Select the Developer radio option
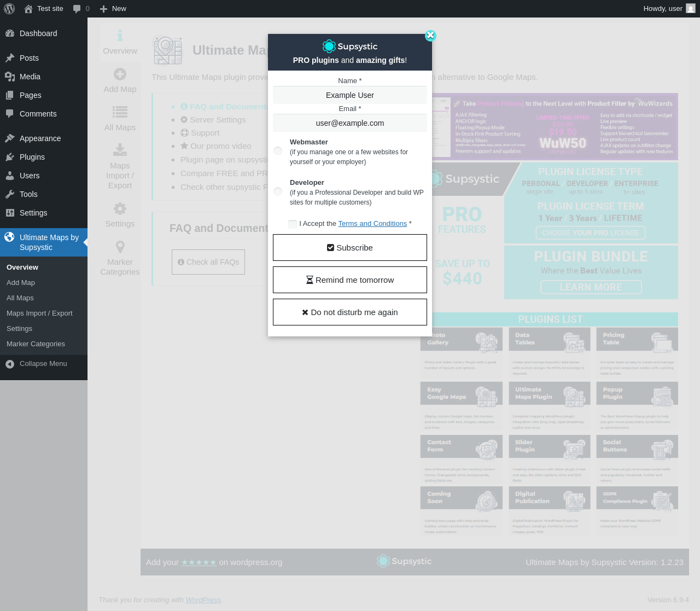The image size is (700, 611). [278, 191]
